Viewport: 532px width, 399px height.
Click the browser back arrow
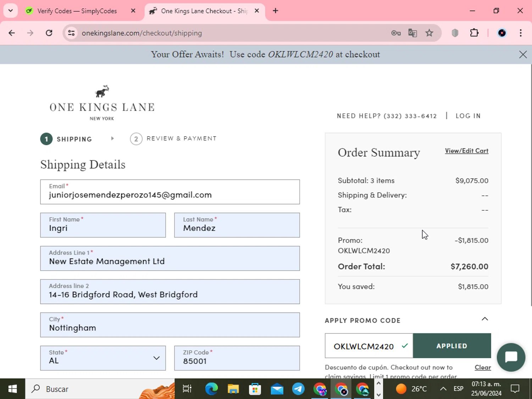[12, 33]
